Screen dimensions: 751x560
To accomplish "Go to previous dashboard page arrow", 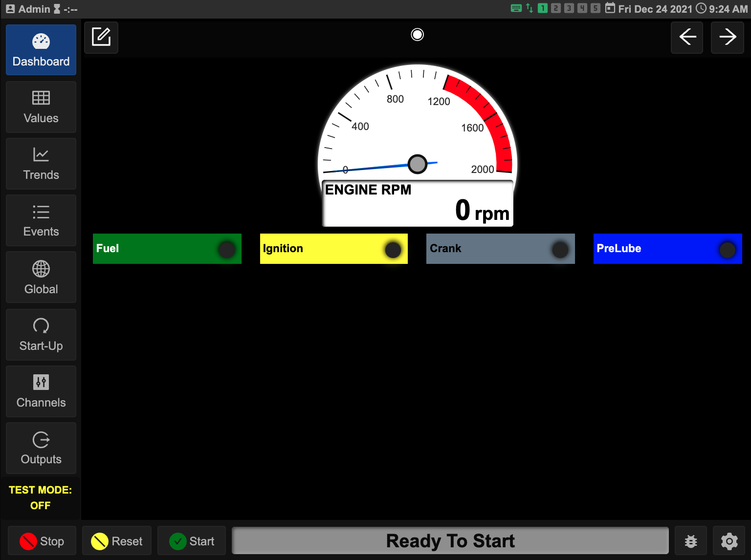I will point(687,37).
